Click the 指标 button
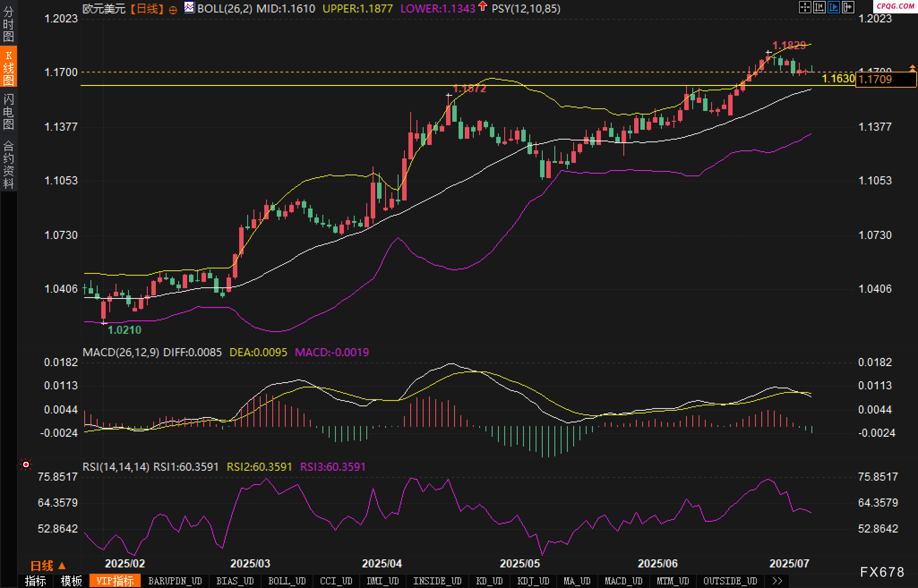This screenshot has width=918, height=588. click(x=35, y=581)
